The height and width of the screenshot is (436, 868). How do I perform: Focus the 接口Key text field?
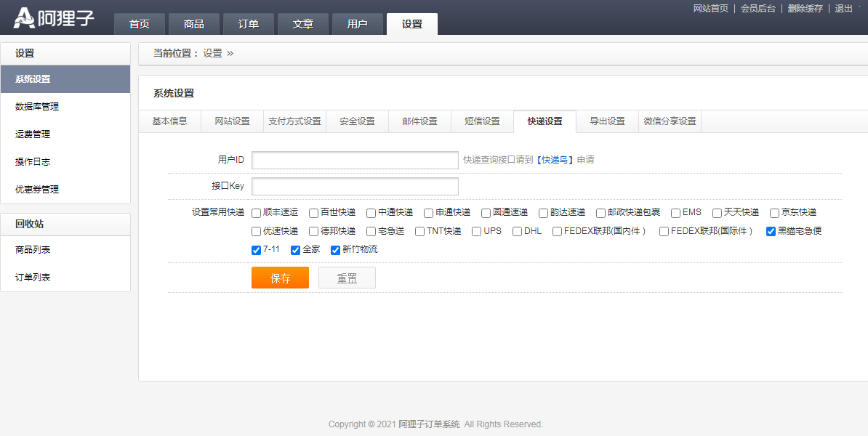pyautogui.click(x=355, y=186)
